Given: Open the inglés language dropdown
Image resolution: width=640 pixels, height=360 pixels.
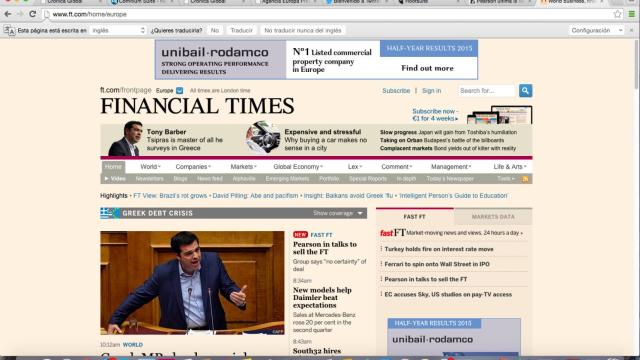Looking at the screenshot, I should (118, 30).
